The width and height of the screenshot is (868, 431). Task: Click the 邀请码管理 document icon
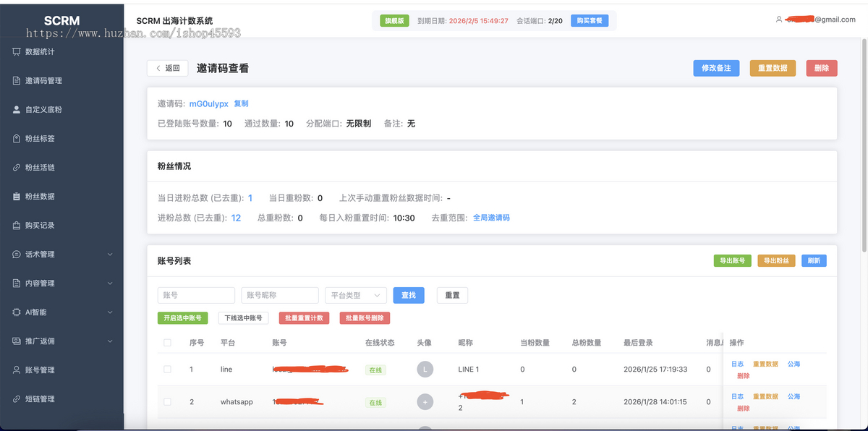pyautogui.click(x=17, y=81)
